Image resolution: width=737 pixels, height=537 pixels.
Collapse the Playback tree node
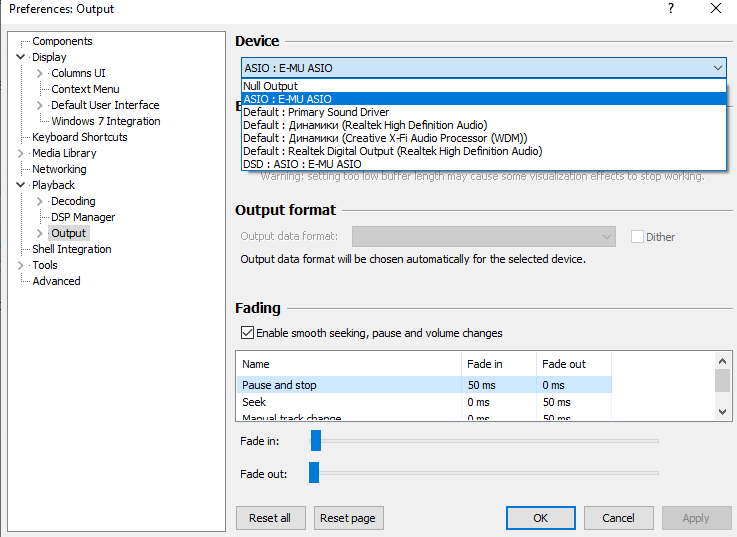pos(21,185)
